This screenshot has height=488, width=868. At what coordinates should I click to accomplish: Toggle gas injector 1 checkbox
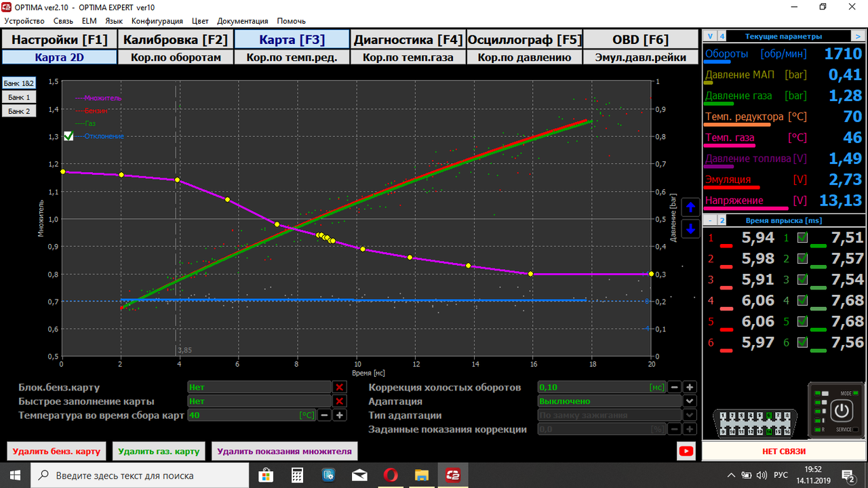coord(802,237)
